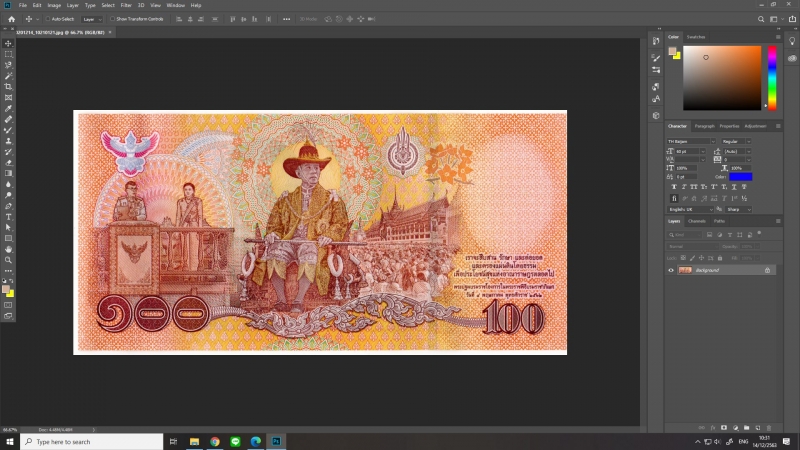Image resolution: width=800 pixels, height=450 pixels.
Task: Select the Zoom tool
Action: tap(8, 260)
